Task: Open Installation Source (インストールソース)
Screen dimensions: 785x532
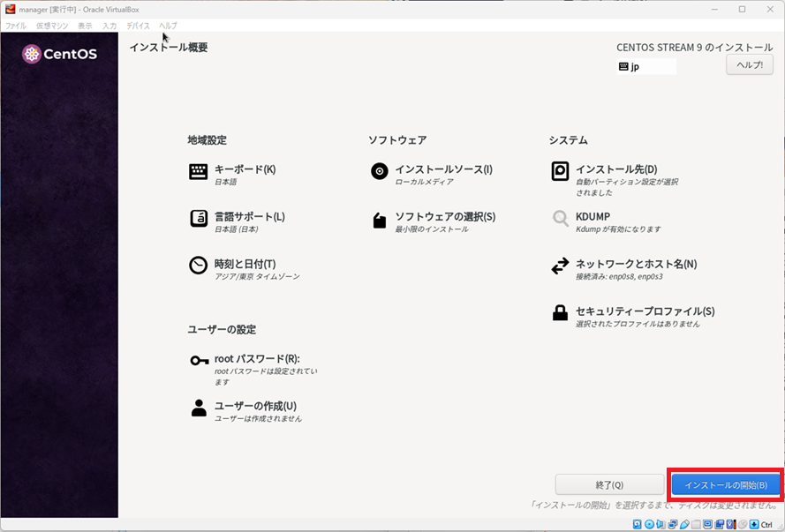Action: click(x=431, y=175)
